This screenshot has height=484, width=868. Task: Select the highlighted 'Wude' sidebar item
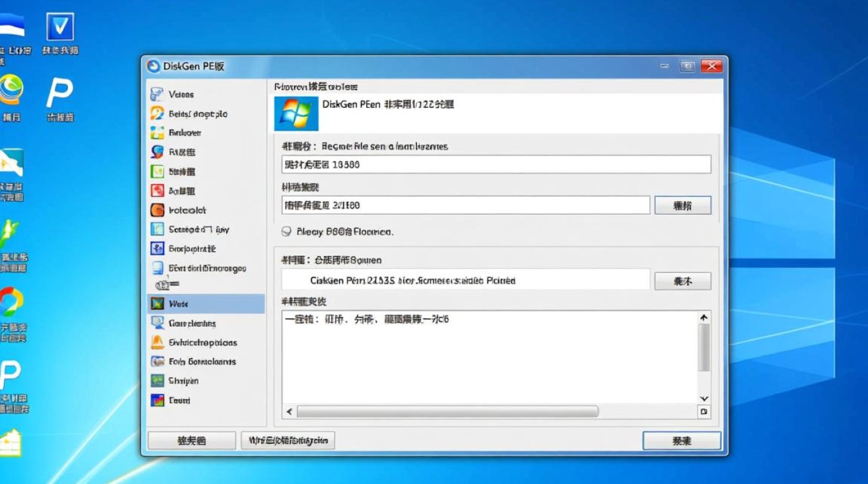[x=206, y=303]
